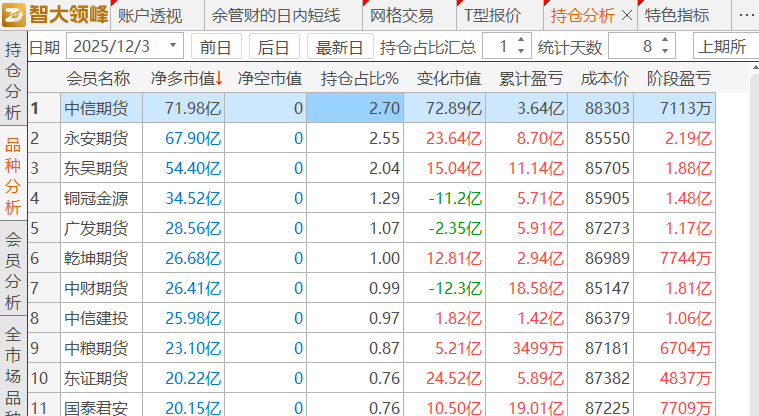Sort by 会员名称 column header

[98, 78]
